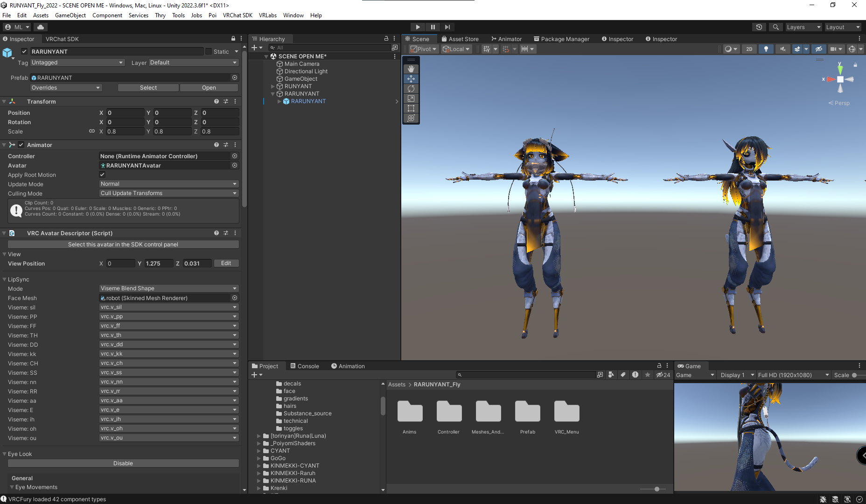Select the Rotate tool in scene overlay

click(411, 89)
